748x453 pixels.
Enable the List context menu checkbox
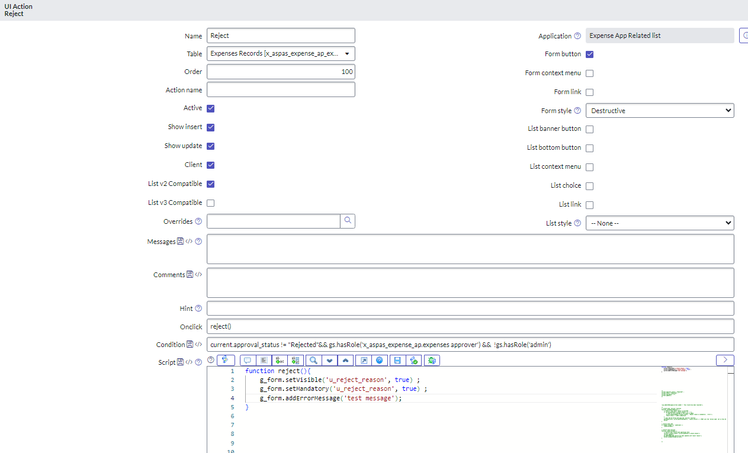coord(590,167)
